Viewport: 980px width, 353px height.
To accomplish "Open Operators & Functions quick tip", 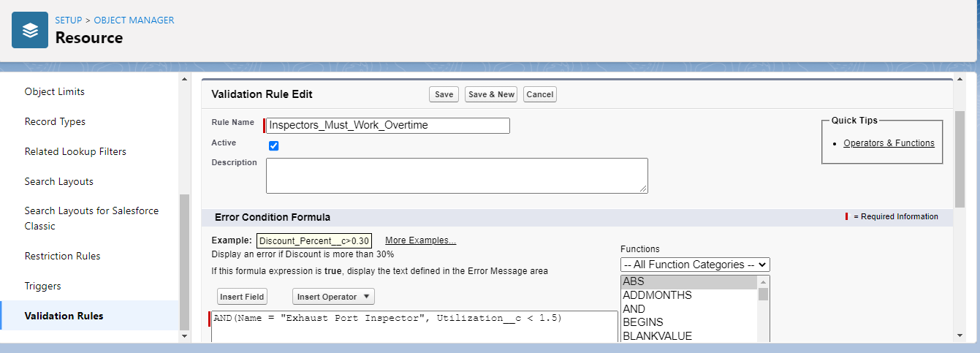I will [x=889, y=143].
